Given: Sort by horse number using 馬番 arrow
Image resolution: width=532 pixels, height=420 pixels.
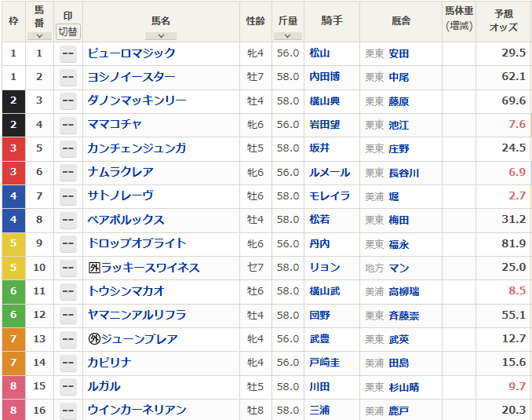Looking at the screenshot, I should 39,35.
